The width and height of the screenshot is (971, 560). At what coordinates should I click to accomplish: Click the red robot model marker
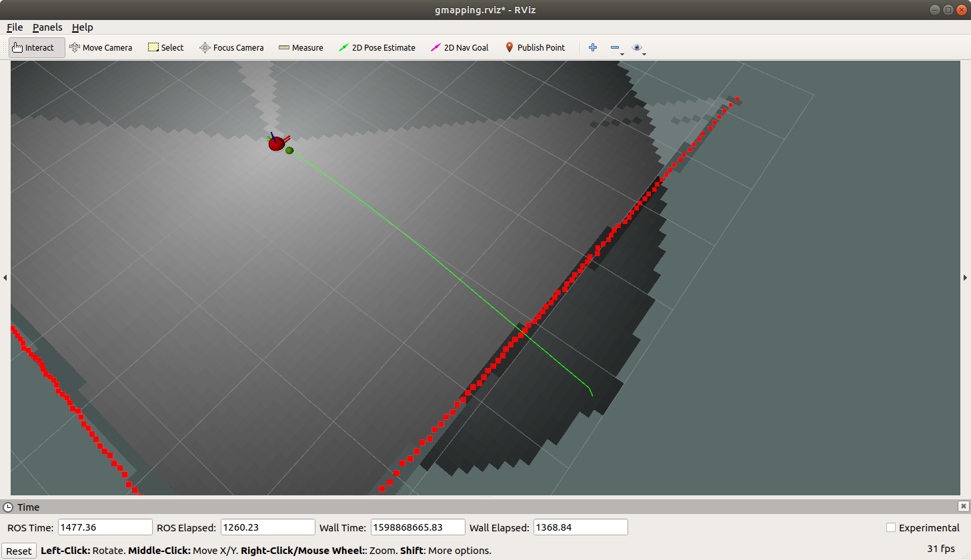click(x=276, y=143)
